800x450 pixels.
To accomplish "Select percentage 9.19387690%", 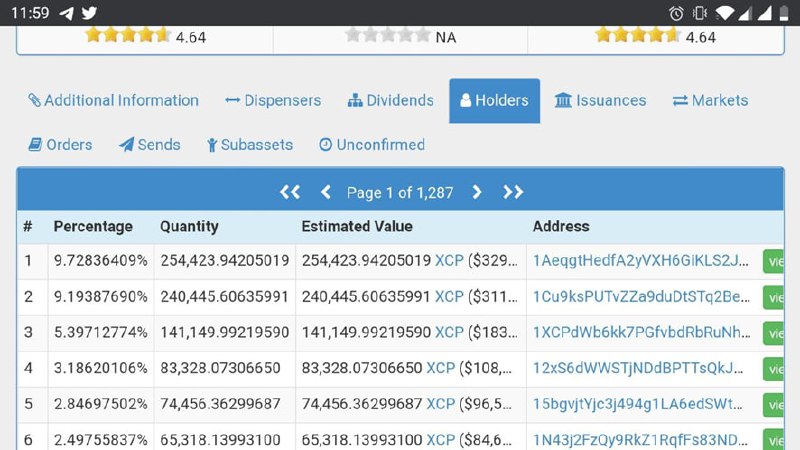I will click(x=101, y=296).
